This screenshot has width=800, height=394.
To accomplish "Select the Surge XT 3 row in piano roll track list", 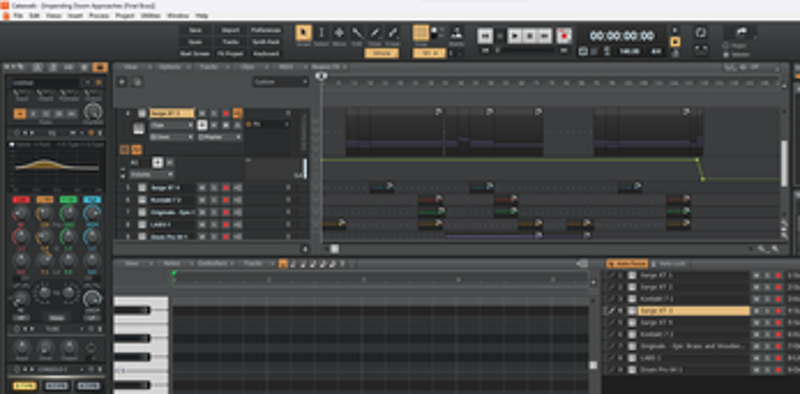I will pos(694,310).
